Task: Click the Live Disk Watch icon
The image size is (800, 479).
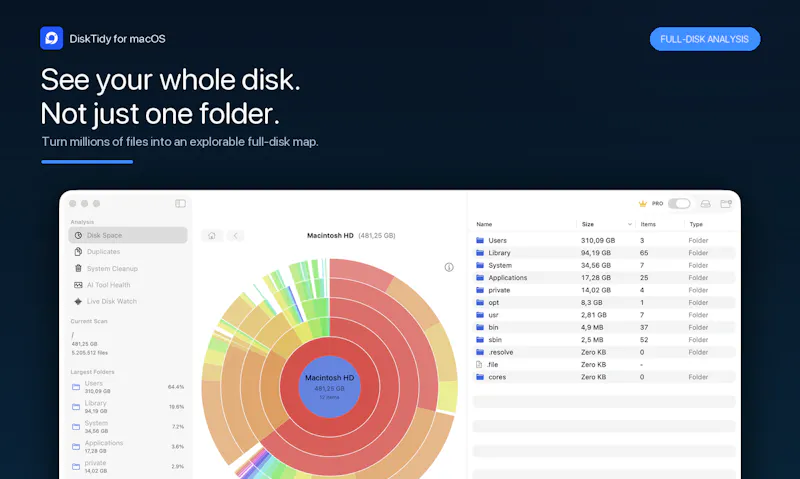Action: click(78, 301)
